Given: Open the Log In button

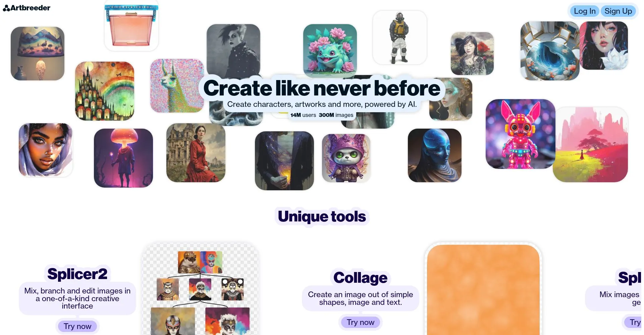Looking at the screenshot, I should [x=584, y=11].
